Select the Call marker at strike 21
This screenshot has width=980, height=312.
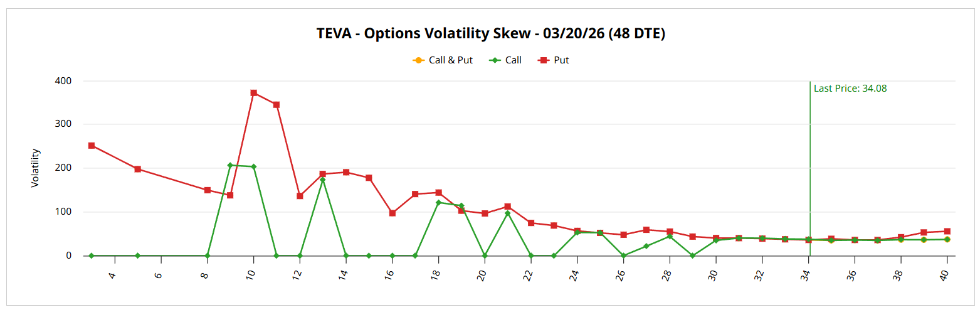click(508, 213)
